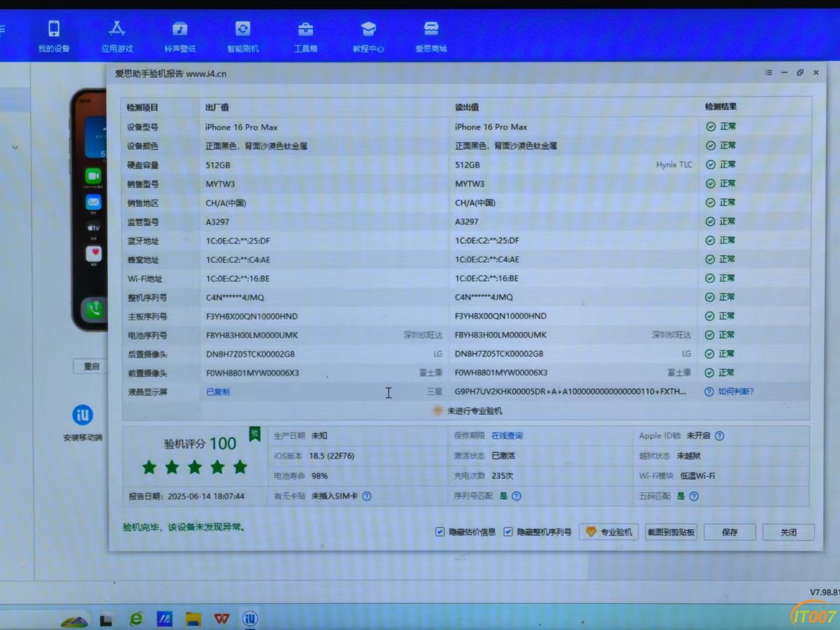Click the 低温Wi-Fi value
Image resolution: width=840 pixels, height=630 pixels.
698,476
